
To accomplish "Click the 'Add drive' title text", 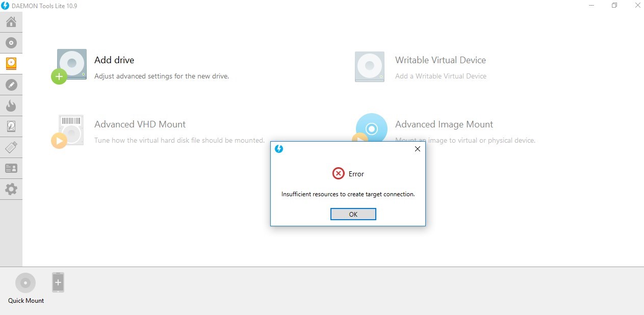I will (114, 60).
